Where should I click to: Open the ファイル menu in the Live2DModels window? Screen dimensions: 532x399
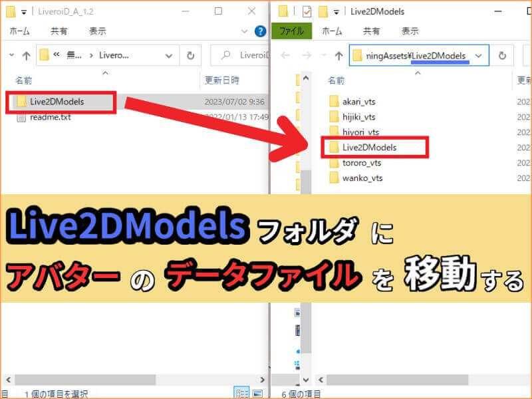coord(291,31)
